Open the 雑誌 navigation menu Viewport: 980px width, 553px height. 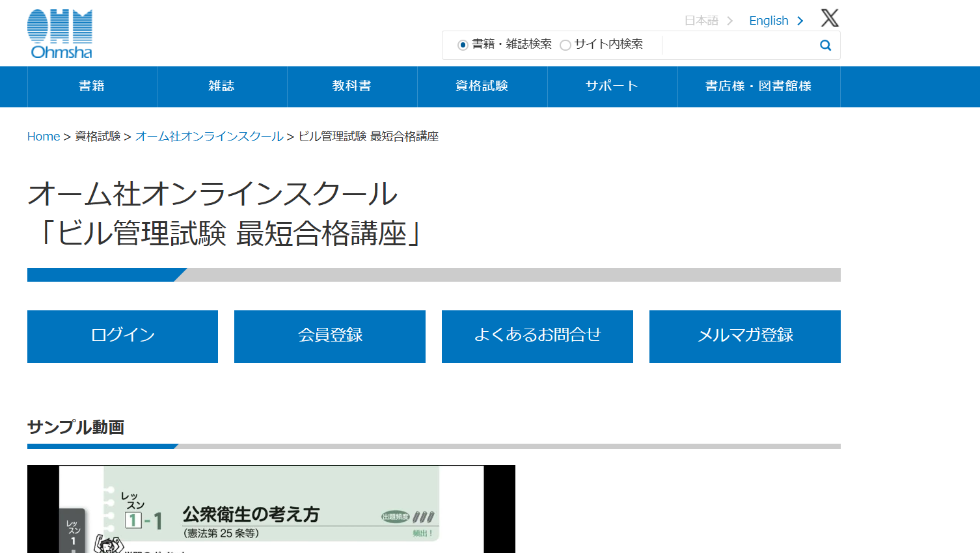[222, 87]
